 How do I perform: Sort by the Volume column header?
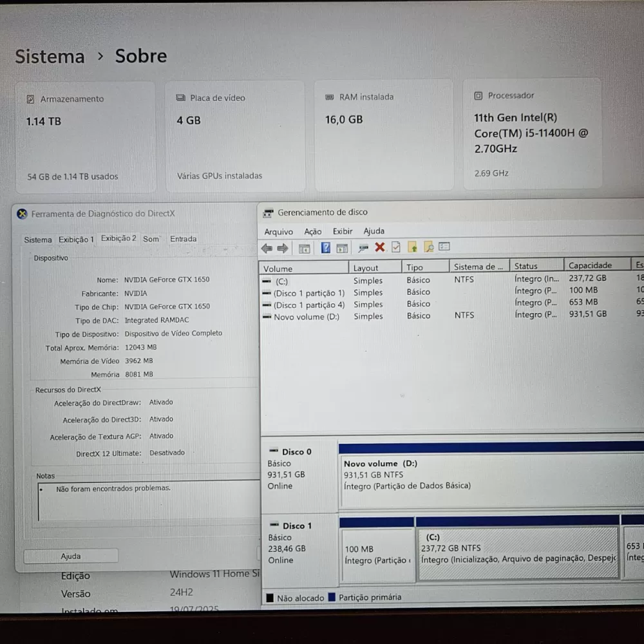(x=303, y=269)
